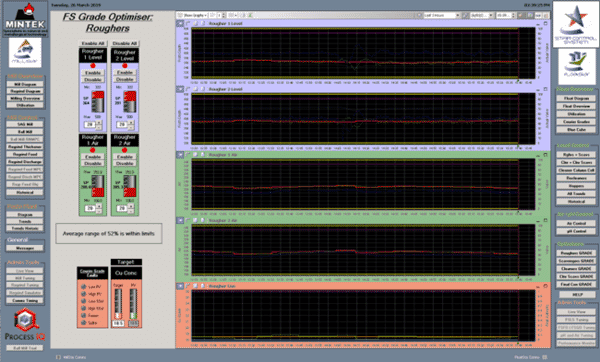Open Final Con GRADE optimiser
This screenshot has width=600, height=362.
coord(576,284)
